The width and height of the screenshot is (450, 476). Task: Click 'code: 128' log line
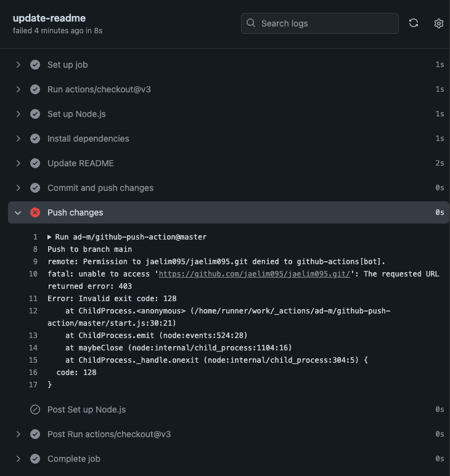76,373
